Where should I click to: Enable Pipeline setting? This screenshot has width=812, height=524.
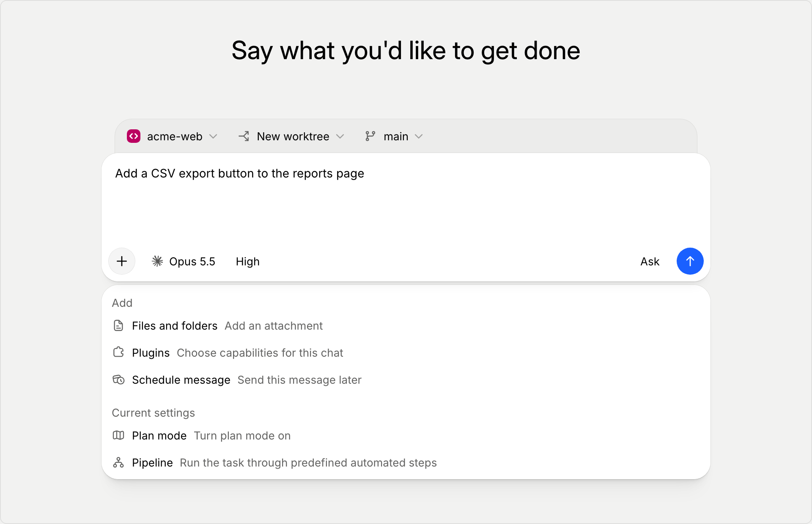pos(406,463)
